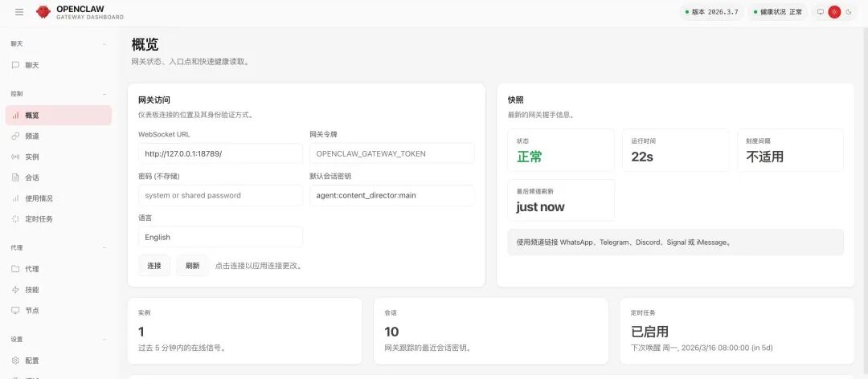Open 聊天 chat bubble icon in sidebar
The height and width of the screenshot is (379, 868).
(15, 65)
